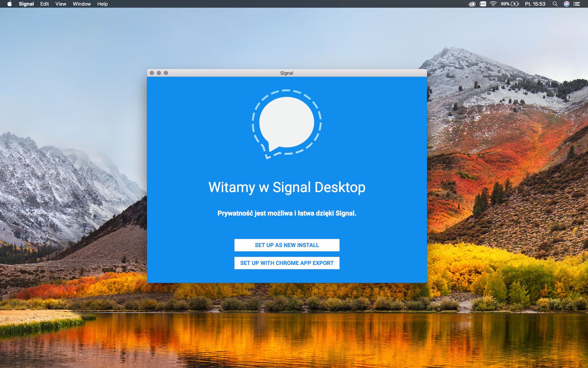Image resolution: width=588 pixels, height=368 pixels.
Task: Click the Signal window title bar
Action: (287, 73)
